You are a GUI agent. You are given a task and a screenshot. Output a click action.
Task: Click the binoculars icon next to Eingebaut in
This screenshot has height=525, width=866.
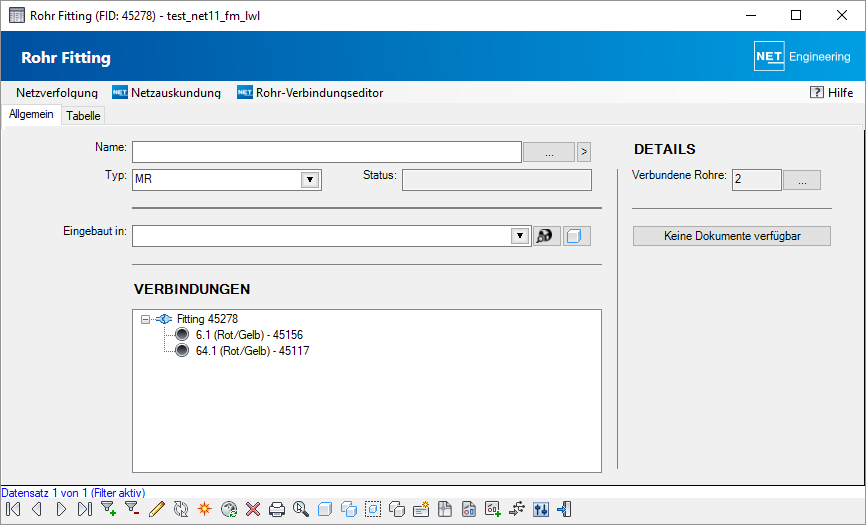pos(546,236)
